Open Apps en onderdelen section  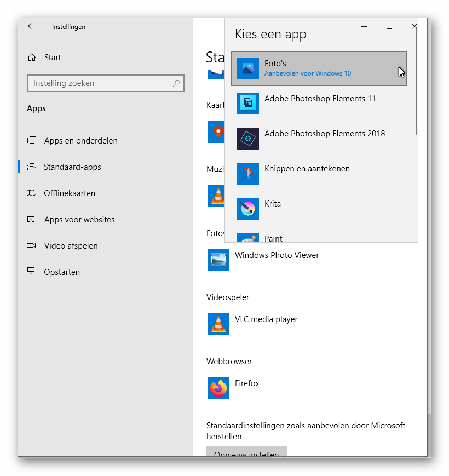click(x=80, y=141)
